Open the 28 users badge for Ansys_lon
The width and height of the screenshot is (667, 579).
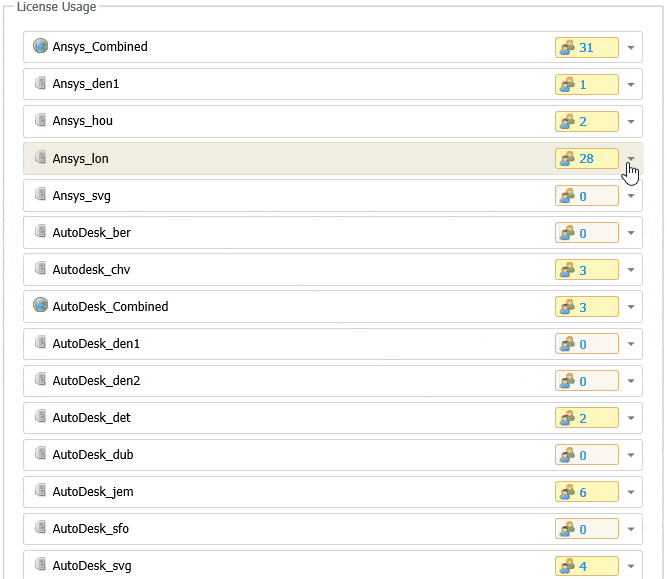[x=587, y=158]
